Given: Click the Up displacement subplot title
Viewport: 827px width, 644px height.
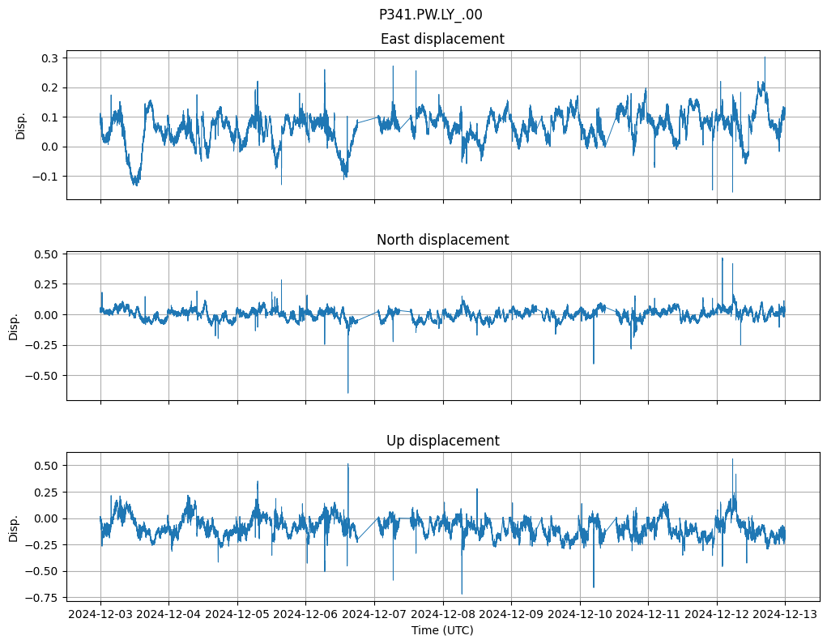Looking at the screenshot, I should (x=442, y=441).
